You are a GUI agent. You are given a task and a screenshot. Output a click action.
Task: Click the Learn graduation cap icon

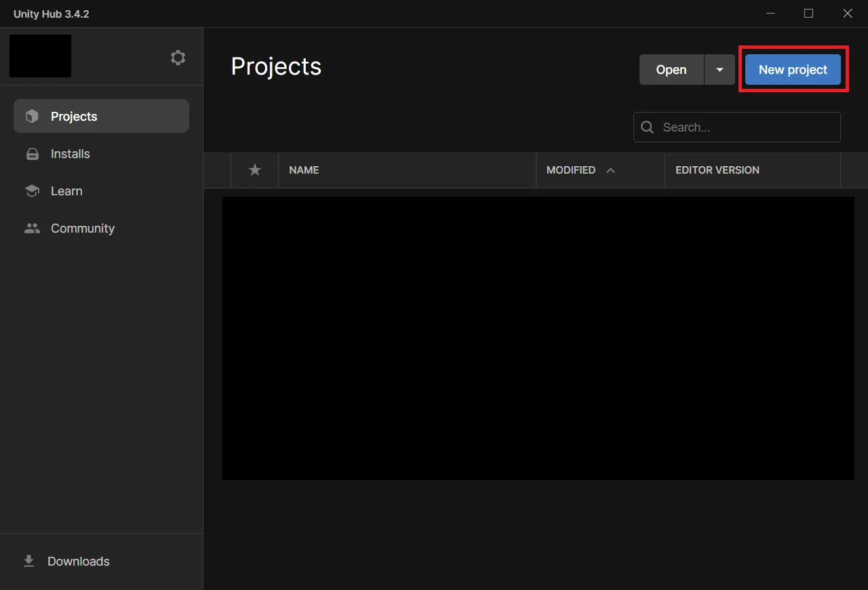coord(32,191)
